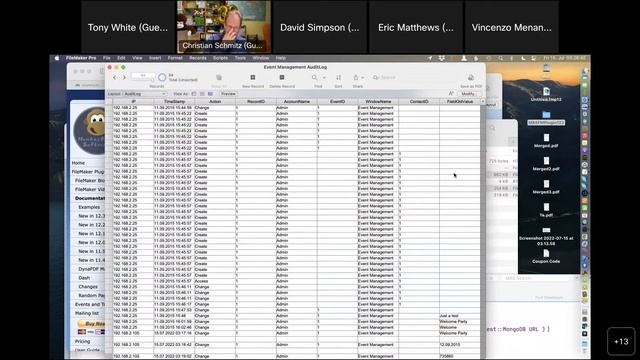Click the Find magnifier icon
Screen dimensions: 640x360
(314, 78)
